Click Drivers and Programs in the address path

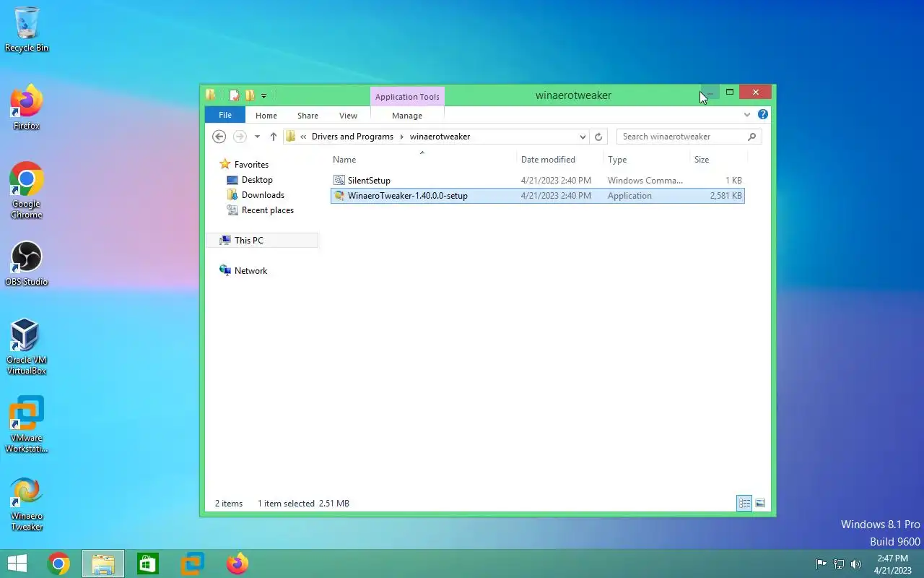click(x=352, y=137)
